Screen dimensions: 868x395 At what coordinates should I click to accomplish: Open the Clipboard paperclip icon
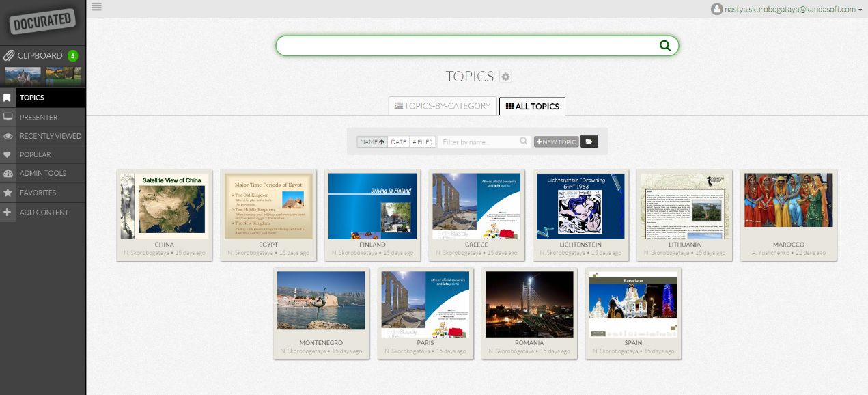click(8, 55)
